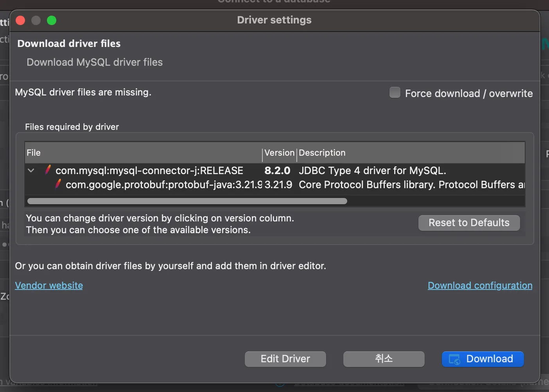Select com.mysql:mysql-connector-j:RELEASE row
Viewport: 549px width, 392px height.
pyautogui.click(x=275, y=171)
